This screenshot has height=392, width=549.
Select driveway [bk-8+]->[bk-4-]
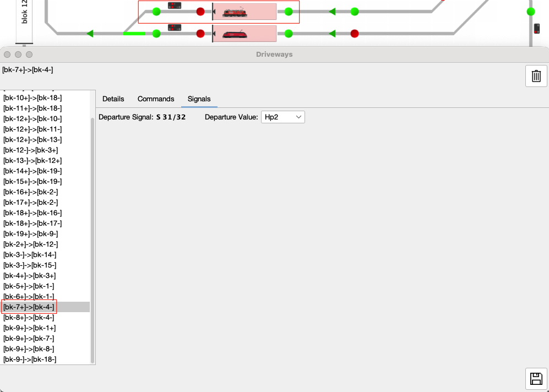pyautogui.click(x=29, y=318)
